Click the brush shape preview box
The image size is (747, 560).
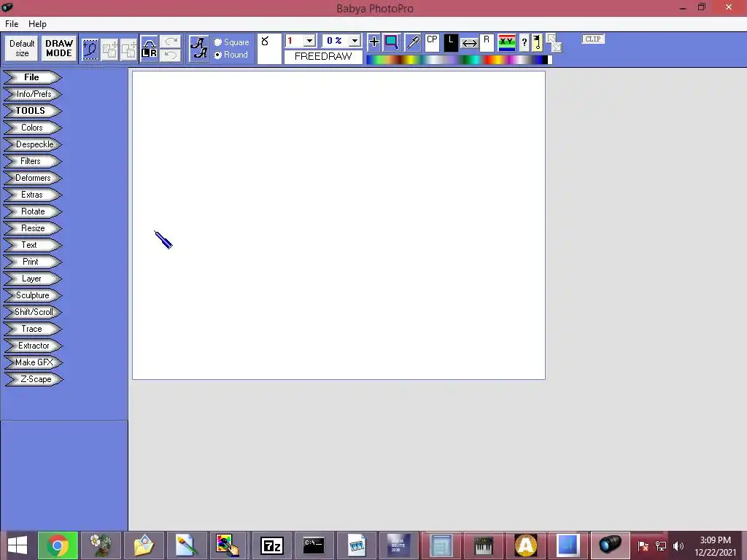pyautogui.click(x=269, y=49)
